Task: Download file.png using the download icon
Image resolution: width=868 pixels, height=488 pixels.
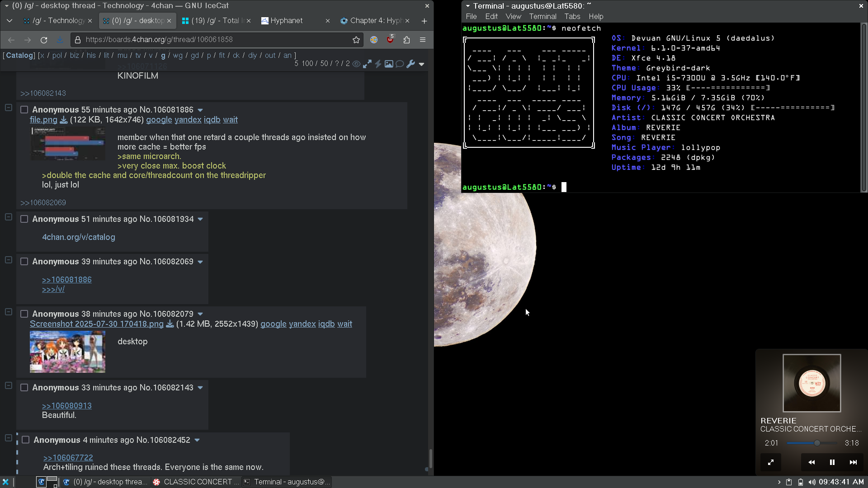Action: tap(64, 120)
